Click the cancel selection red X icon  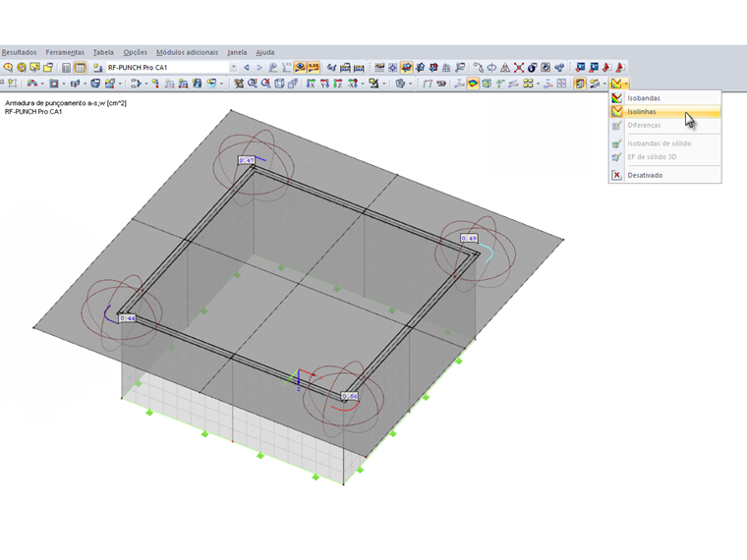(519, 67)
